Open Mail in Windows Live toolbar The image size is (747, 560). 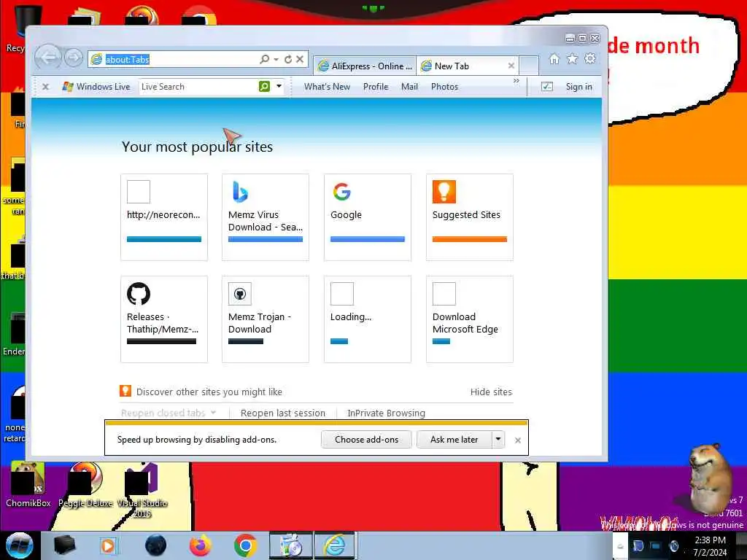[x=410, y=87]
